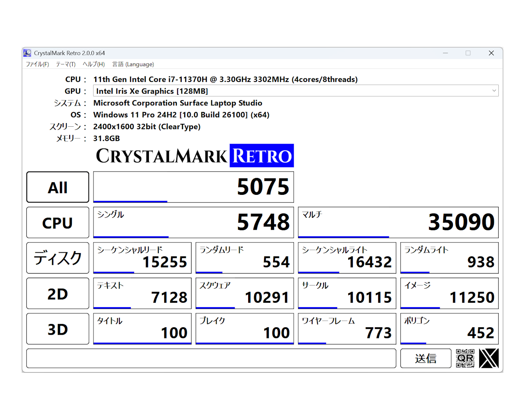Click the QR code icon
525x420 pixels.
pyautogui.click(x=465, y=358)
